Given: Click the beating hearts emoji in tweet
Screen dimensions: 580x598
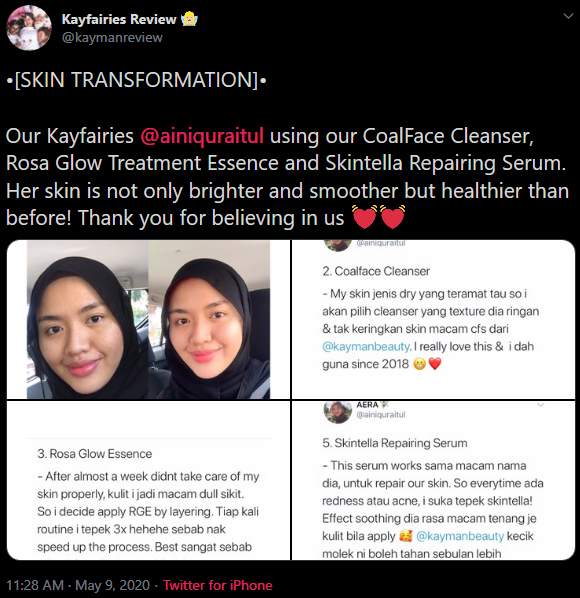Looking at the screenshot, I should click(378, 217).
